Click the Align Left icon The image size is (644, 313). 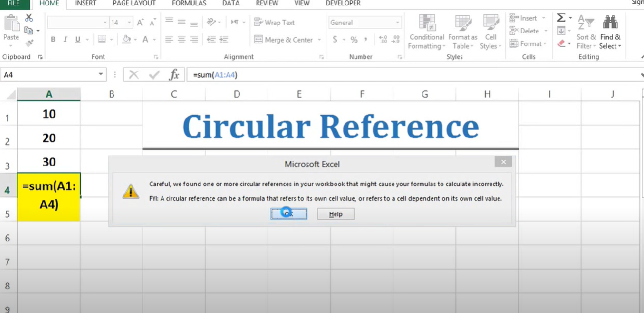tap(169, 40)
